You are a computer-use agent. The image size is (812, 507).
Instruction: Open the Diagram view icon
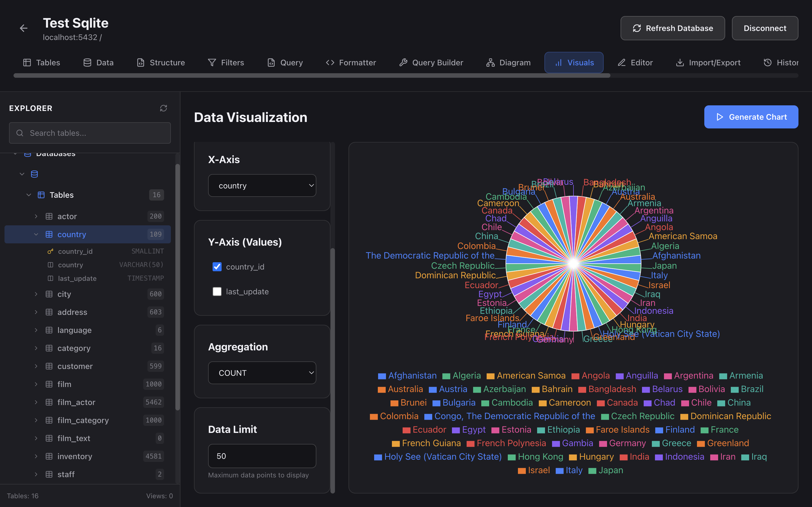tap(491, 62)
